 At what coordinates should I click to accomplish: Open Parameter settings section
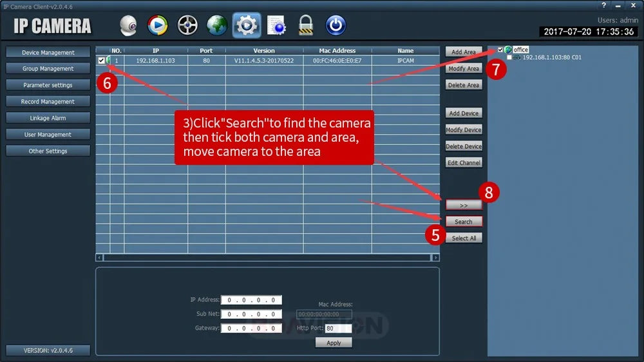(48, 85)
